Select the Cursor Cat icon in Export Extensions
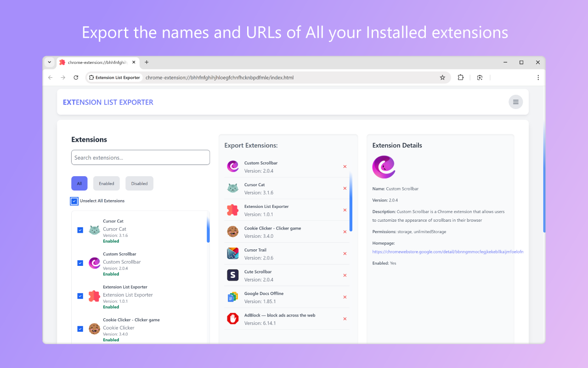The height and width of the screenshot is (368, 588). 232,188
